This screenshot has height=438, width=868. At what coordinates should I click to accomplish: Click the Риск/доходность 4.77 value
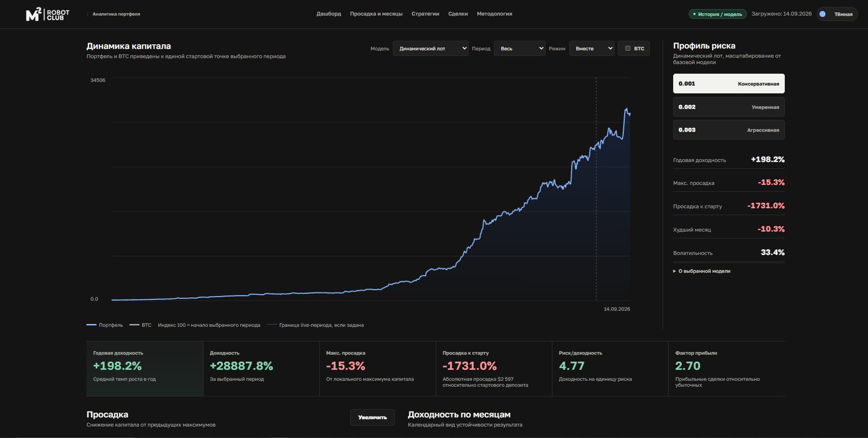point(572,366)
